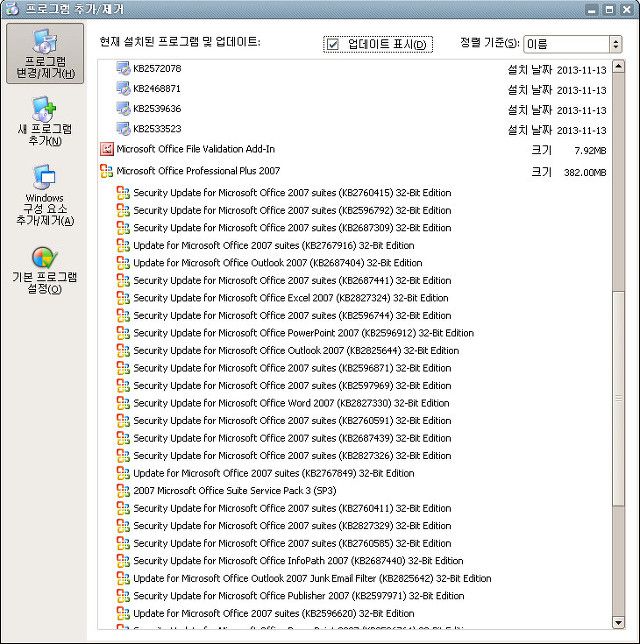Select Excel 2007 Security Update KB2827324
Viewport: 640px width, 644px height.
tap(291, 298)
